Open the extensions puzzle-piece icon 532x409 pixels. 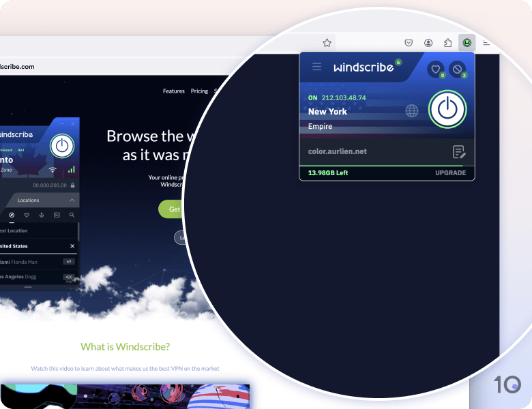[448, 43]
